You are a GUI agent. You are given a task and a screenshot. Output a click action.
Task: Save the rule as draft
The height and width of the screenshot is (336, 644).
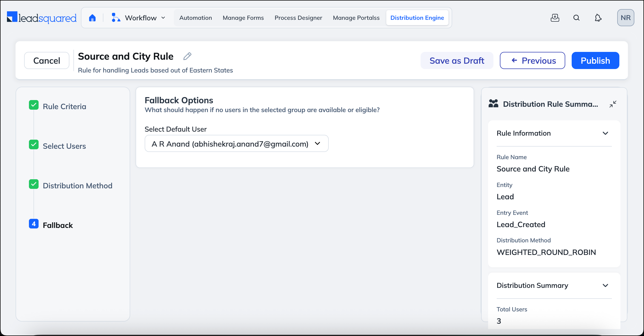pyautogui.click(x=457, y=60)
